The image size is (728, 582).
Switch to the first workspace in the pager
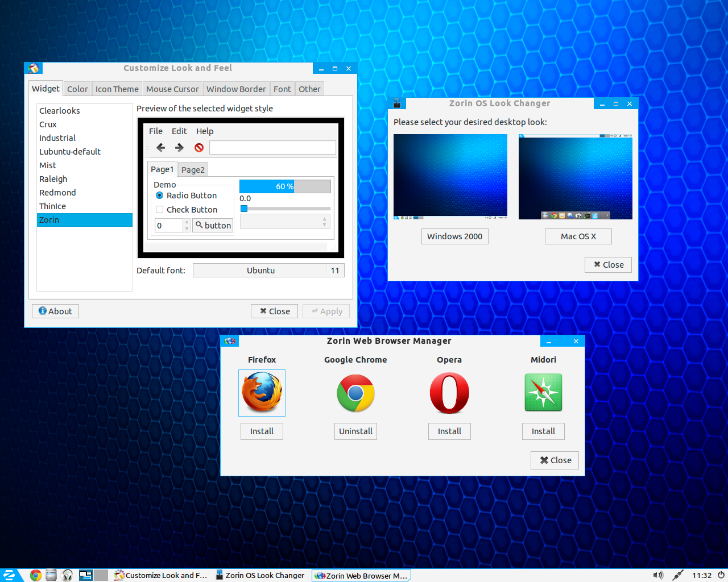point(86,575)
